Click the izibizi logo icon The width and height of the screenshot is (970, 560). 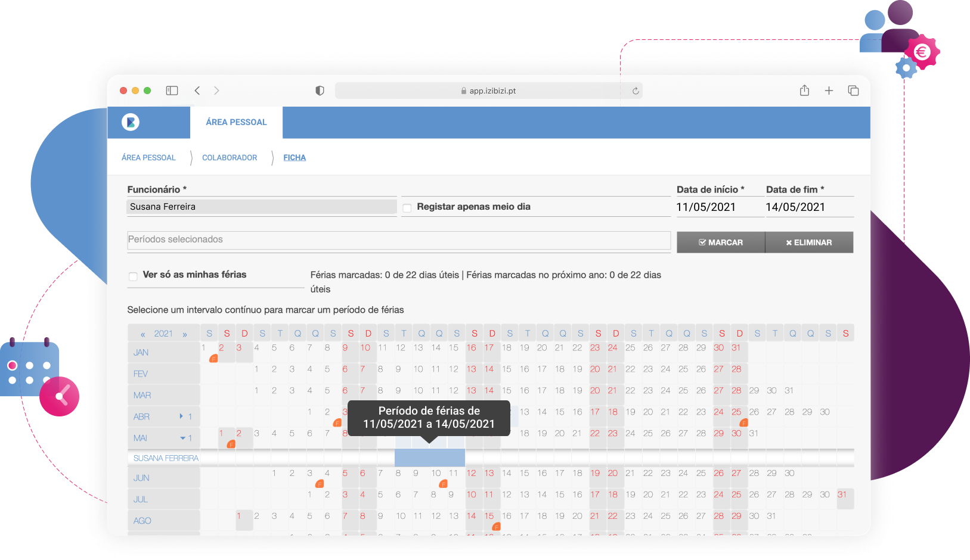point(131,122)
